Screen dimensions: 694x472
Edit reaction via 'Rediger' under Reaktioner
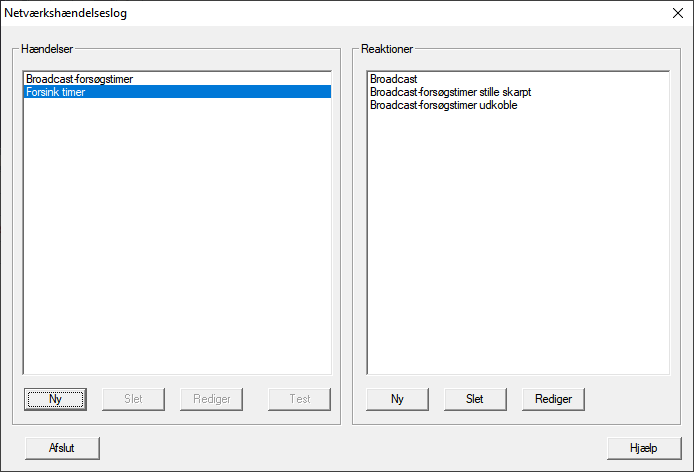click(x=553, y=399)
